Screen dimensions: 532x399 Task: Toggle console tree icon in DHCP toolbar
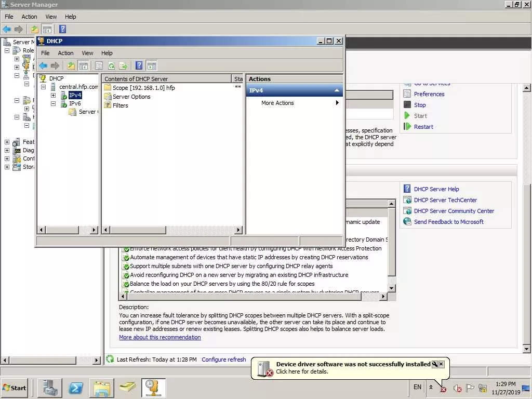click(x=84, y=65)
